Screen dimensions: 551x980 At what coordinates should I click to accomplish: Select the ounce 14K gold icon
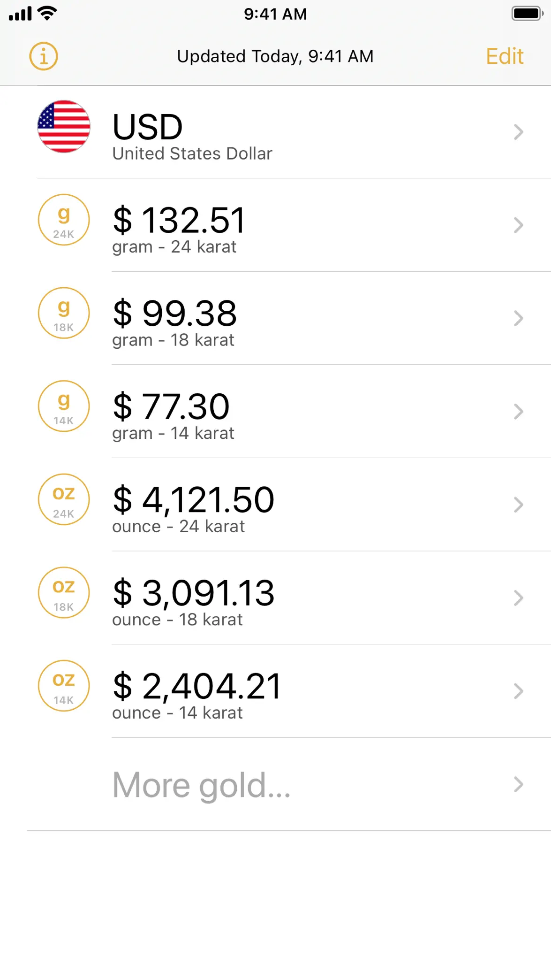tap(64, 686)
